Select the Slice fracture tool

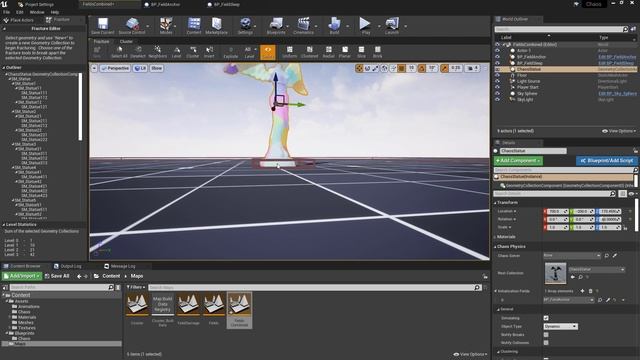pos(361,52)
